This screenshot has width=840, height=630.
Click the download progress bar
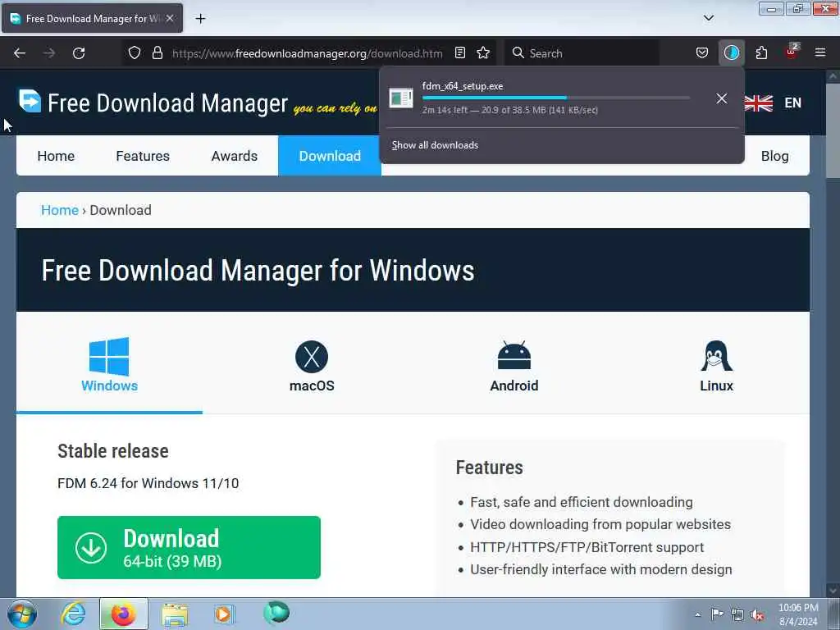[555, 98]
